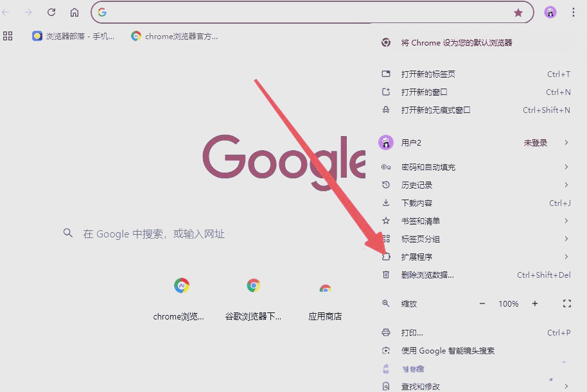Click the Google search box on page
The image size is (587, 392).
click(209, 234)
